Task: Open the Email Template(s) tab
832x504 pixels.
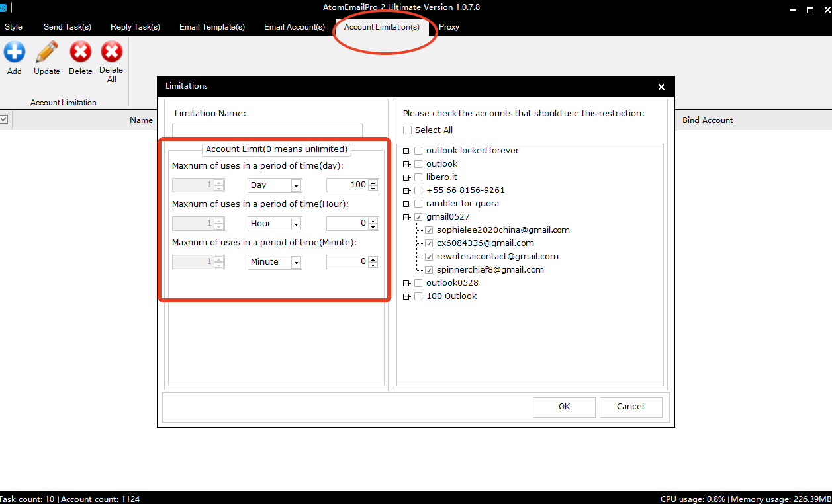Action: [x=212, y=27]
